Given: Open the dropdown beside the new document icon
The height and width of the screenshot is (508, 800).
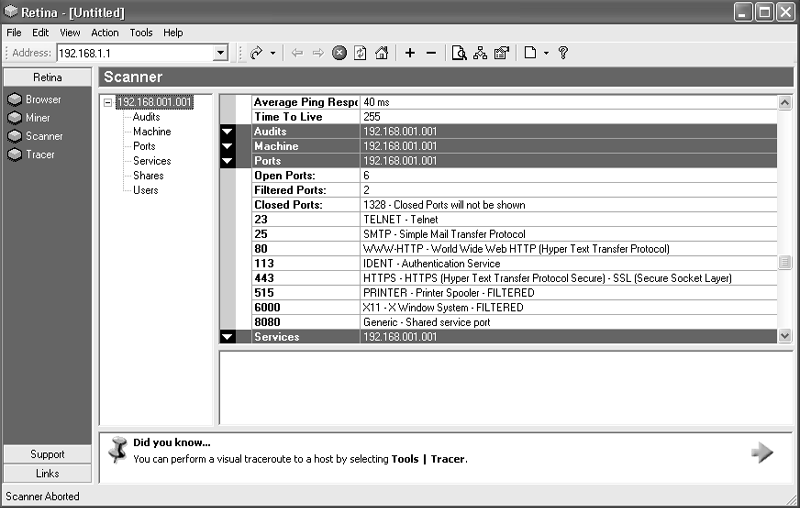Looking at the screenshot, I should [546, 53].
